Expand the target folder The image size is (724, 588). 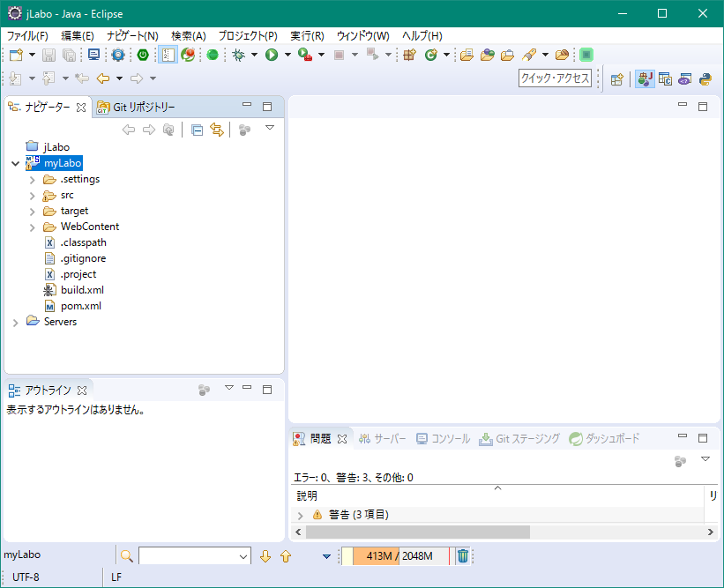tap(32, 212)
